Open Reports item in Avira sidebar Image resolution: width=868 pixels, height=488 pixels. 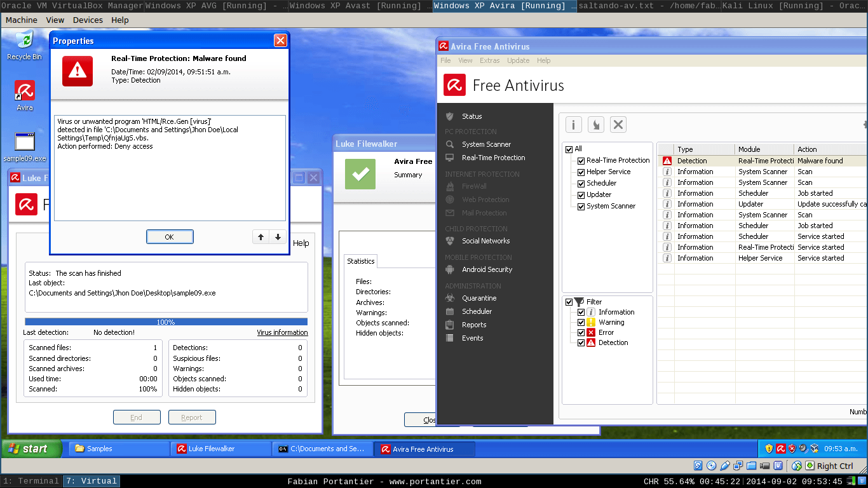tap(474, 325)
